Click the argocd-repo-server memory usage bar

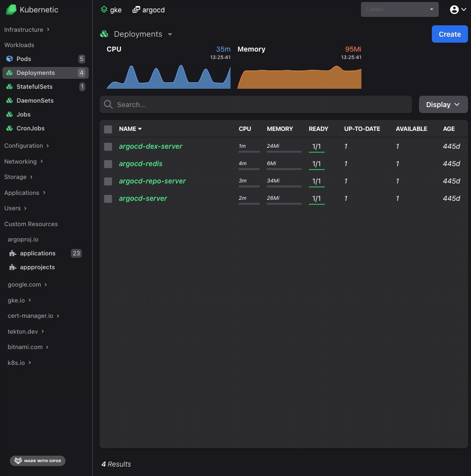tap(284, 186)
